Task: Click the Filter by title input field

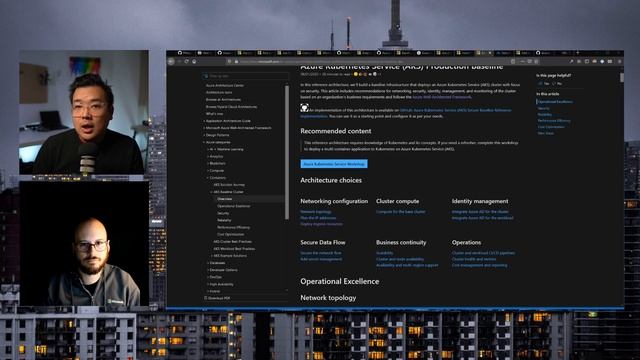Action: click(x=245, y=76)
